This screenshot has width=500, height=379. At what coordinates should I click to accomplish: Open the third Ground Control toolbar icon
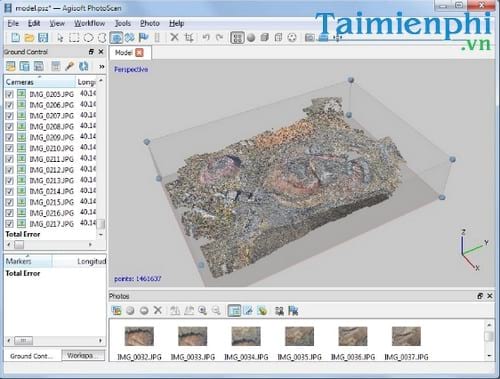39,66
